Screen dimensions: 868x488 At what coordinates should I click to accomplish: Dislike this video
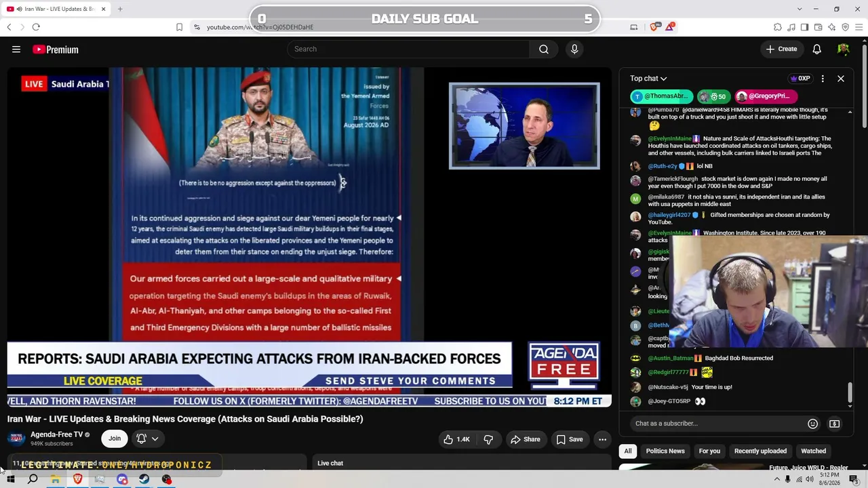click(488, 439)
